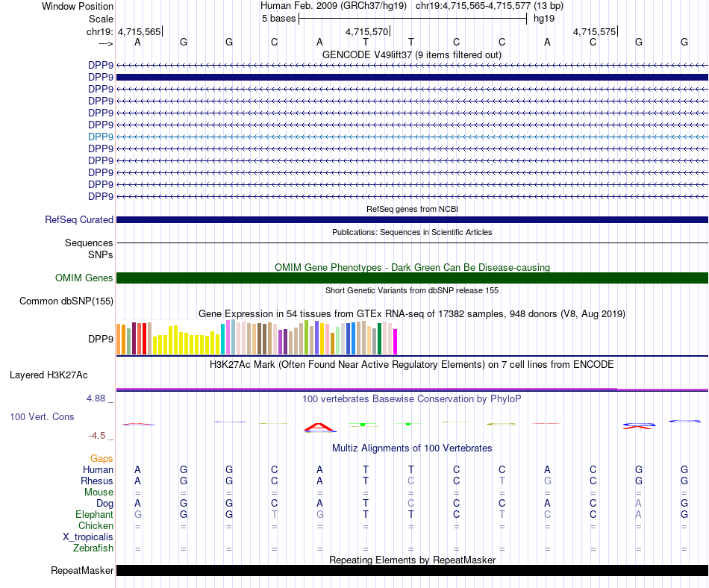Click the DPP9 label beside the GTEx chart
The width and height of the screenshot is (709, 588).
101,339
